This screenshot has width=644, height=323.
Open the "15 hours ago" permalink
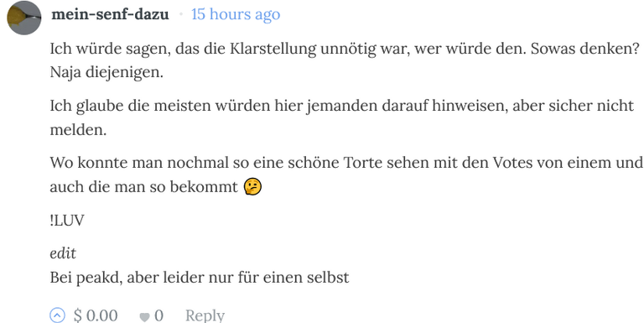tap(236, 14)
